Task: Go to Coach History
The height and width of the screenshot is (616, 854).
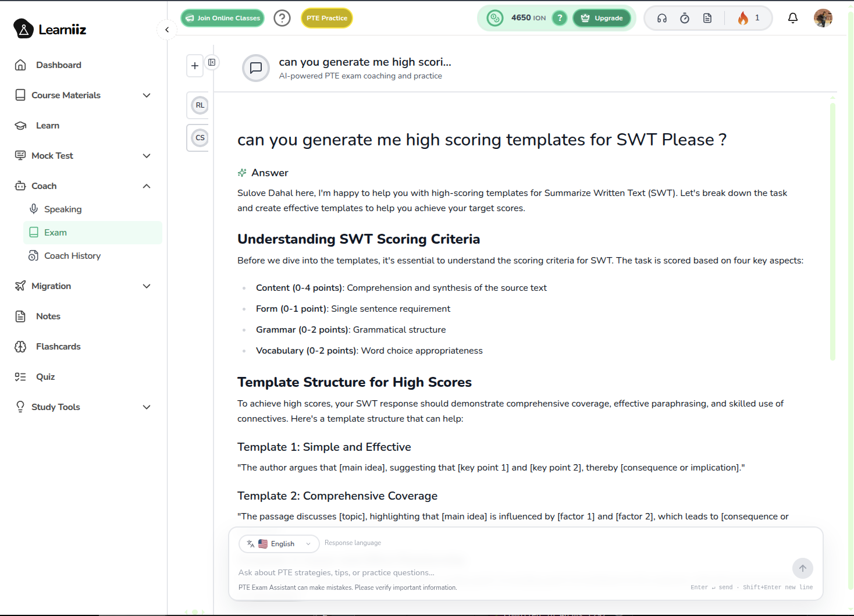Action: (72, 256)
